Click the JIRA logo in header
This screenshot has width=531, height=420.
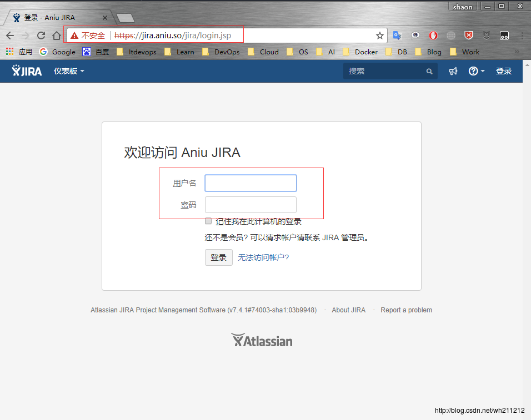[27, 71]
